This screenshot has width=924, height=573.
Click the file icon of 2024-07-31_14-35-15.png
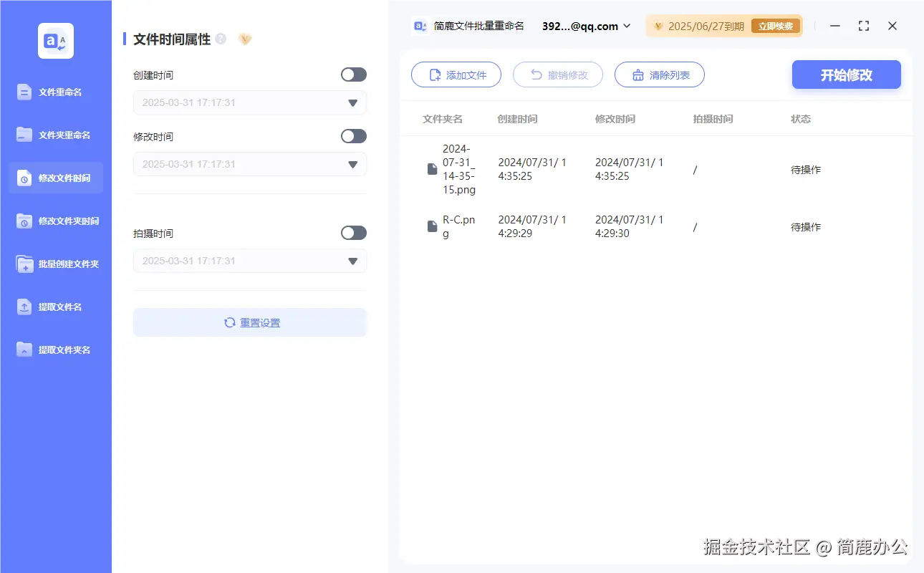(x=432, y=169)
